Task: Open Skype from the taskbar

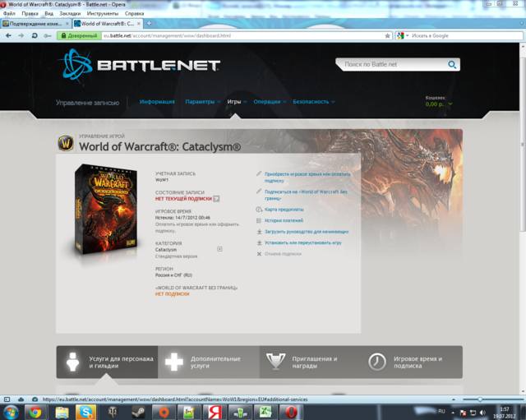Action: point(85,413)
